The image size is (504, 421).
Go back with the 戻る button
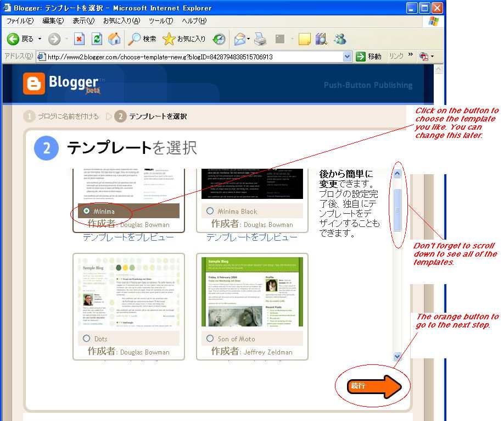(x=20, y=39)
